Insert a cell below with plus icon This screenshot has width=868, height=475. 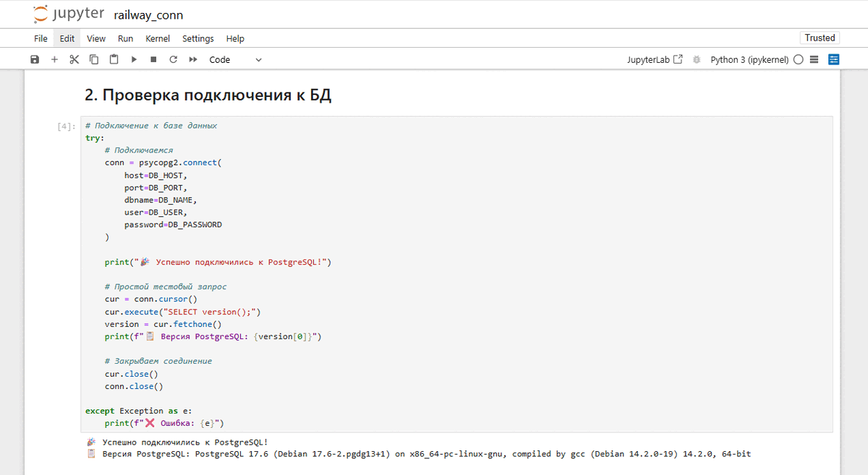pos(54,59)
